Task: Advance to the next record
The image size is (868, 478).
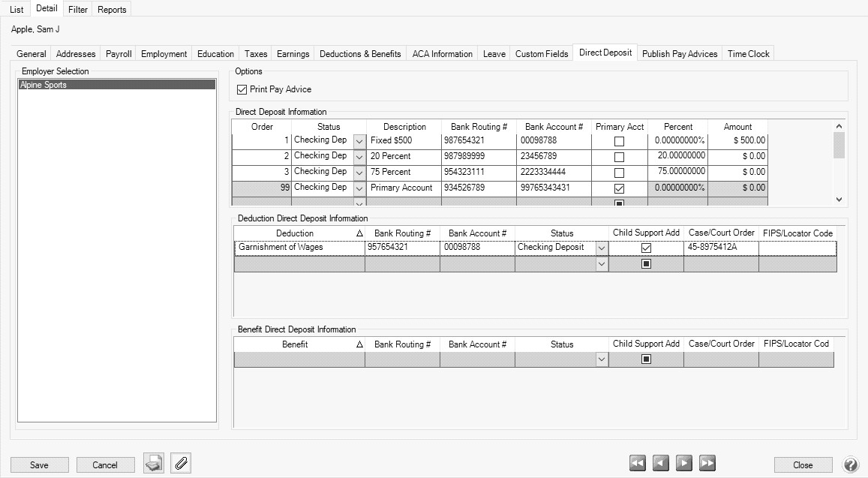Action: pos(683,464)
